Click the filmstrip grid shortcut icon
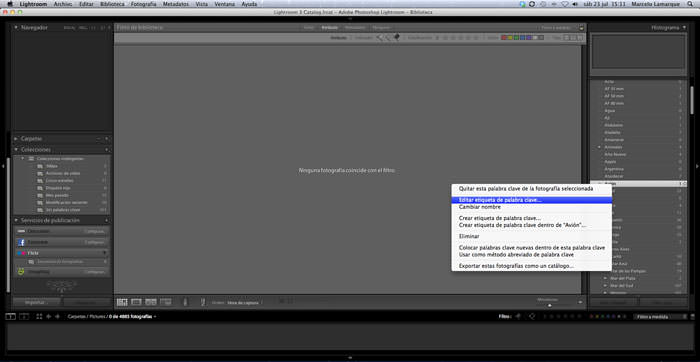Viewport: 700px width, 362px height. tap(39, 316)
